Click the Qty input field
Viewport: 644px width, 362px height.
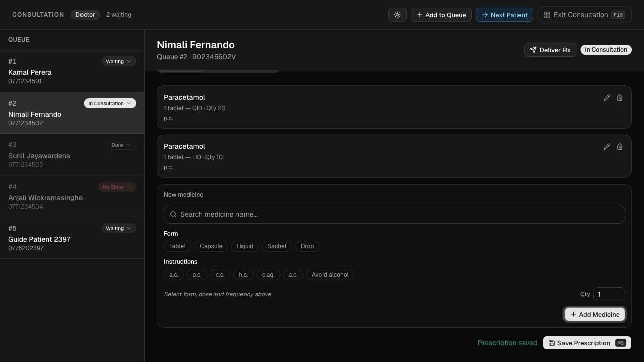tap(609, 294)
